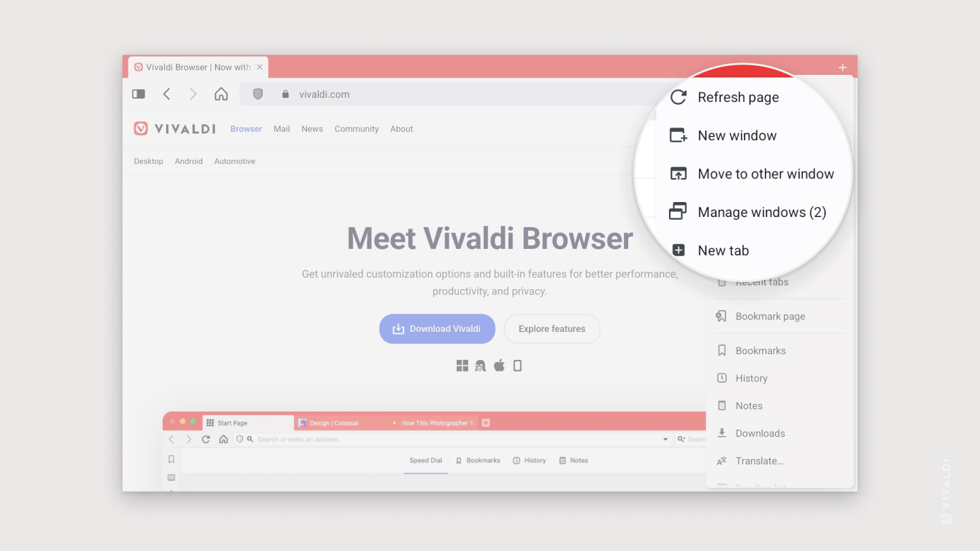Open the tracker blocker shield in the address bar
Screen dimensions: 980x551
click(258, 95)
